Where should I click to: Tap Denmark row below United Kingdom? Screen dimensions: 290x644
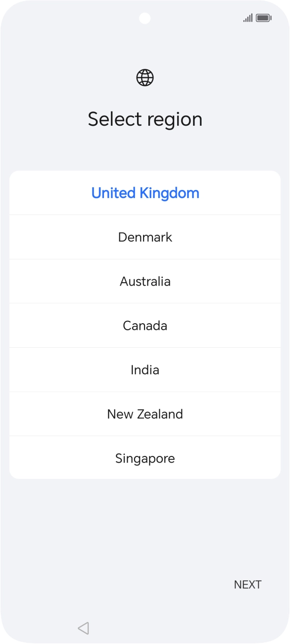click(x=145, y=237)
